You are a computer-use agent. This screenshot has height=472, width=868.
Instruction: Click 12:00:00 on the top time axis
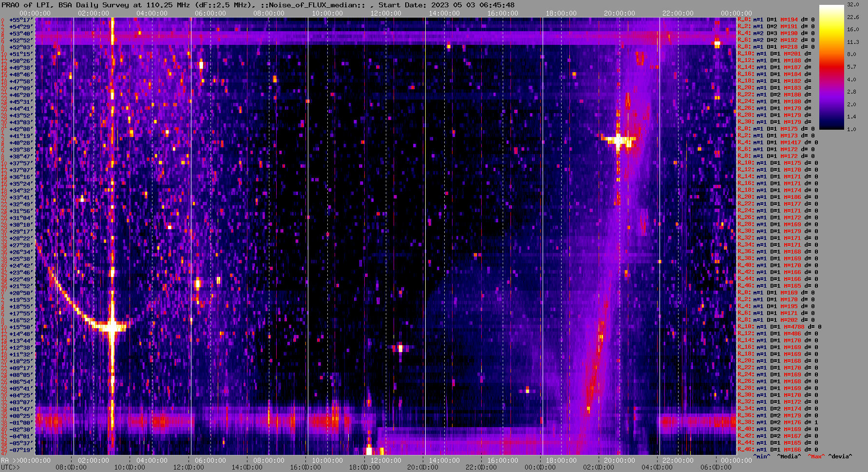386,13
